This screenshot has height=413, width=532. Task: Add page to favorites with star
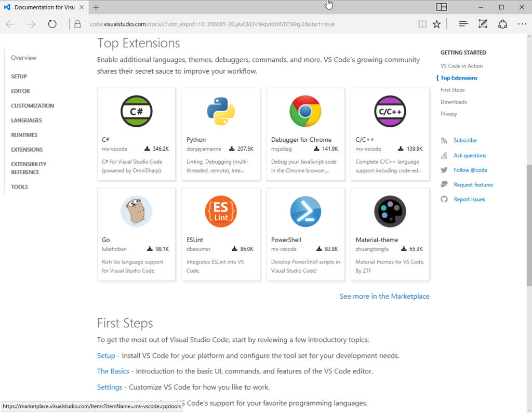coord(436,24)
